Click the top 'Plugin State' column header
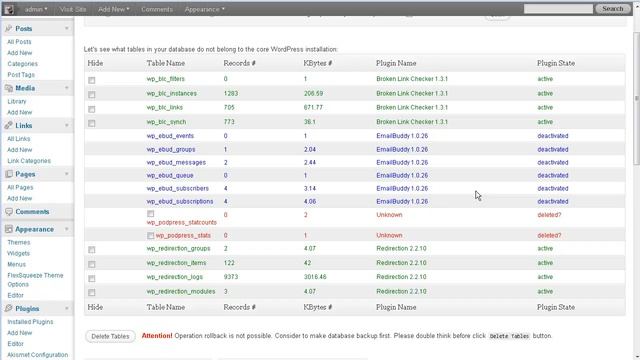The width and height of the screenshot is (640, 360). [x=556, y=63]
